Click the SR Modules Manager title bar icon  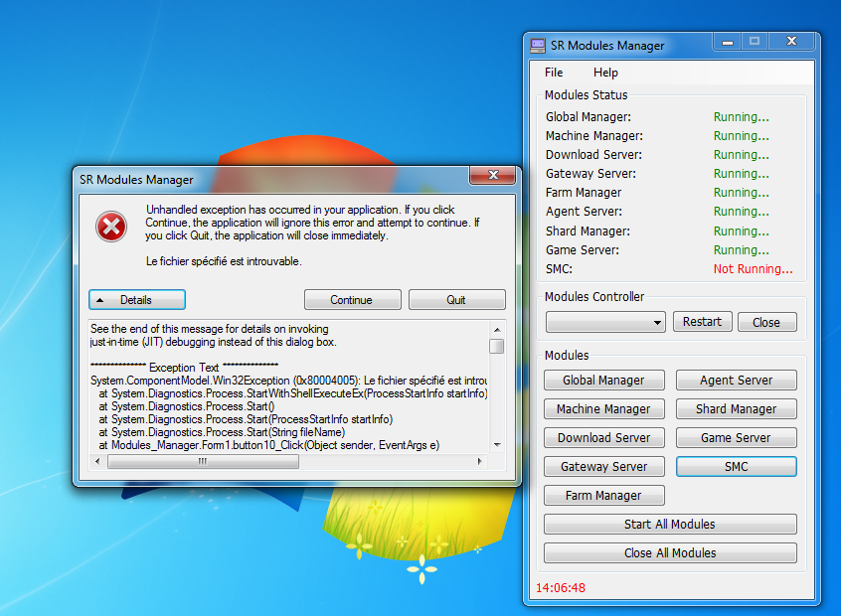538,46
